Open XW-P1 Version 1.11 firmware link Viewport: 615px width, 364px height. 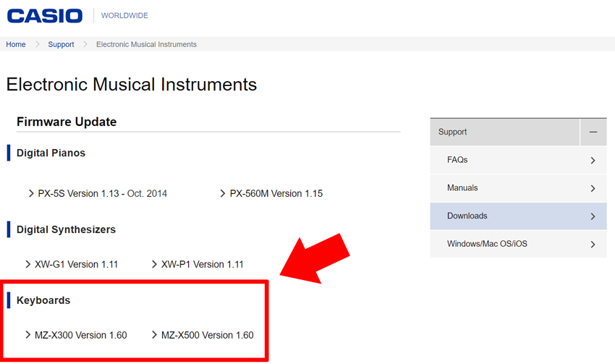(x=203, y=264)
